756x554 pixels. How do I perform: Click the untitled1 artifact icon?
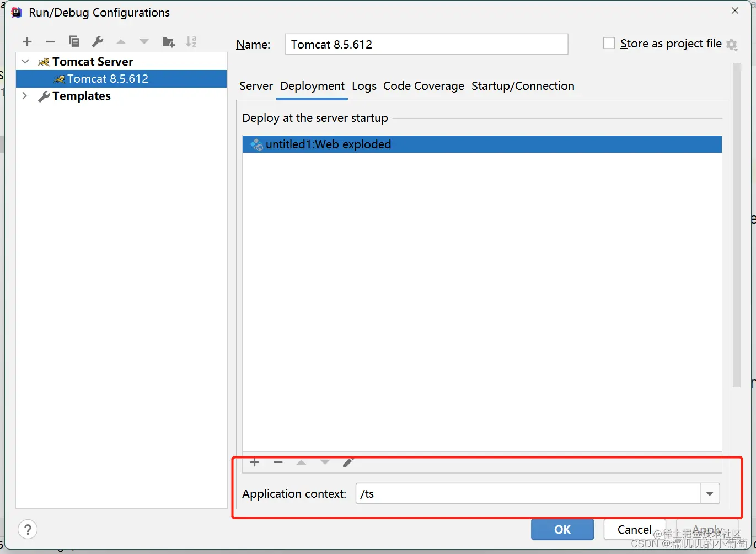coord(256,144)
